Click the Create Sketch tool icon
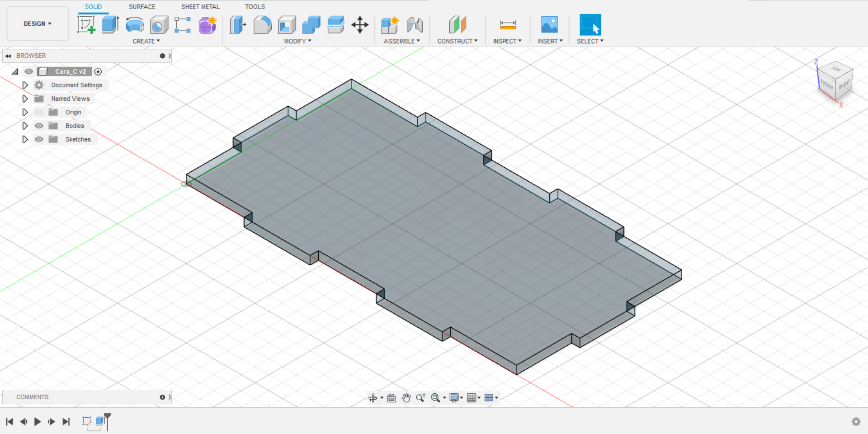This screenshot has width=868, height=434. (x=86, y=24)
